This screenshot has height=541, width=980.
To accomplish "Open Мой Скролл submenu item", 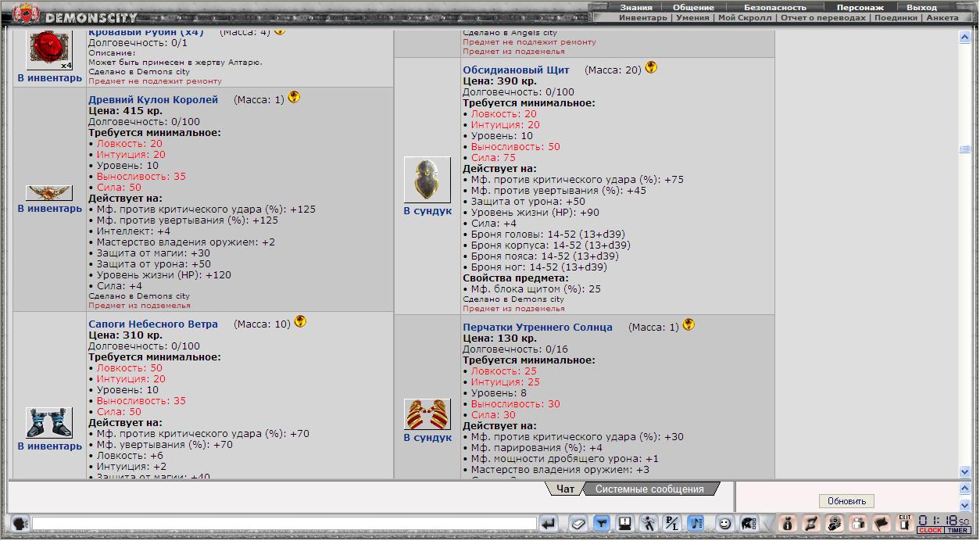I will click(745, 18).
